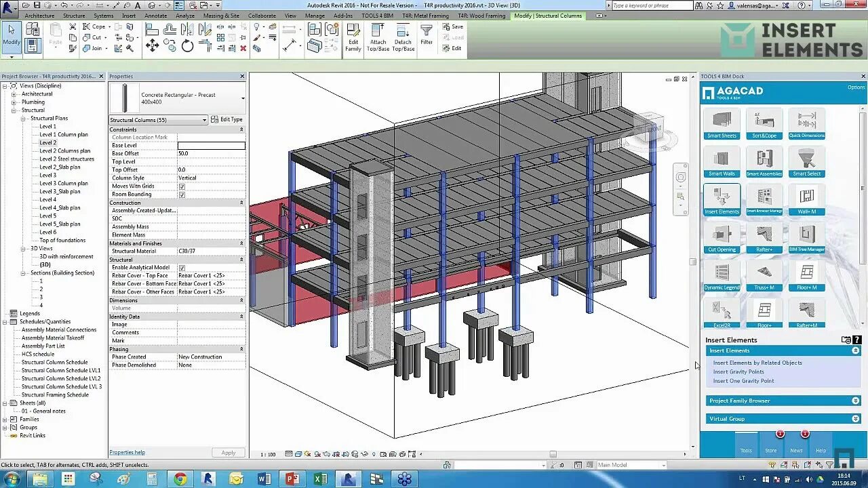
Task: Open the type selector dropdown arrow
Action: 243,98
